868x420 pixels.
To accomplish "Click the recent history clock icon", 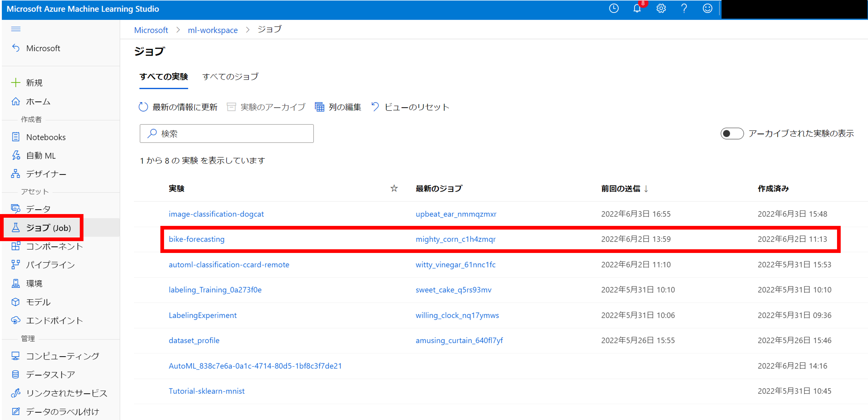I will pyautogui.click(x=614, y=9).
